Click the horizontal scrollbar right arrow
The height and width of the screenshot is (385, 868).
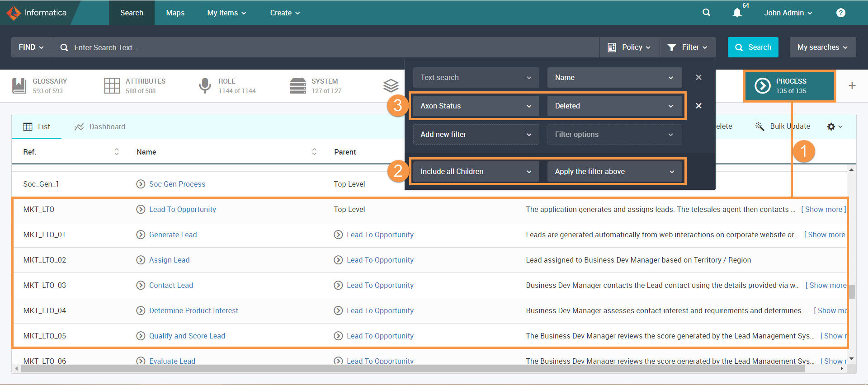point(842,369)
